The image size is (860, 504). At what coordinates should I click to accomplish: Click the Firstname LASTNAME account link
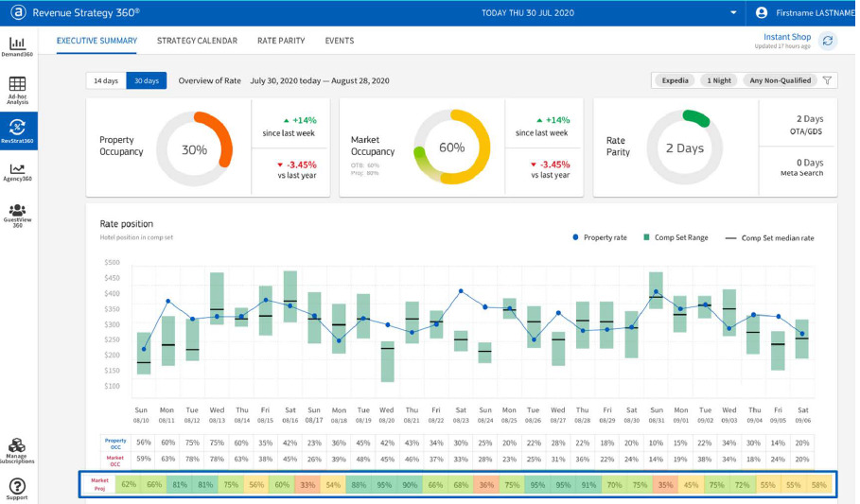(x=815, y=12)
